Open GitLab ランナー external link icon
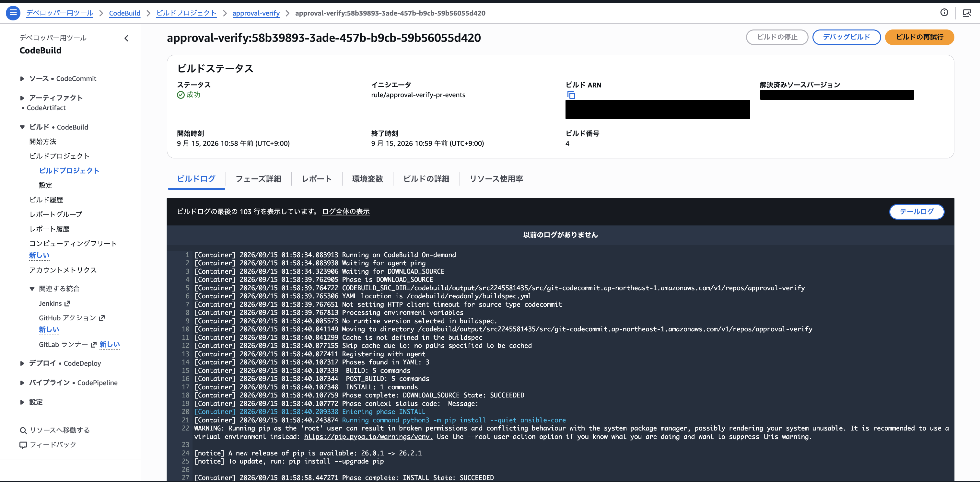This screenshot has width=980, height=482. (x=94, y=344)
